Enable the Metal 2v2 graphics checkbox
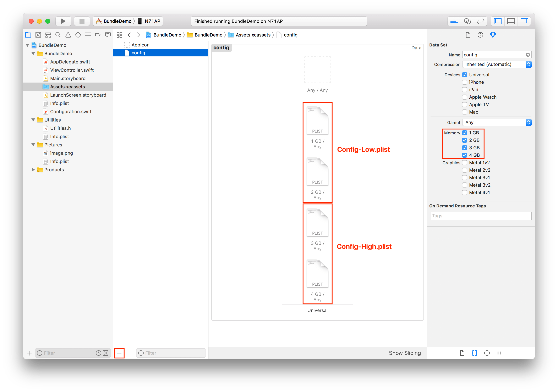 pos(464,170)
